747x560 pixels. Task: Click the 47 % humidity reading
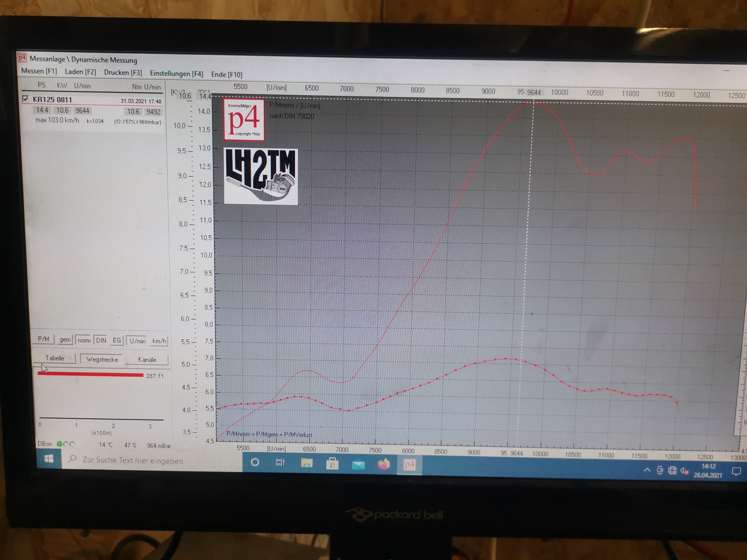130,445
